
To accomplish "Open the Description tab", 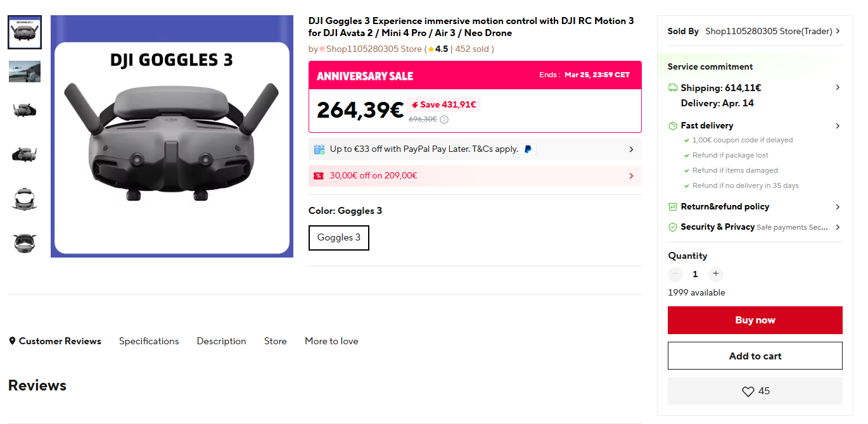I will point(221,341).
